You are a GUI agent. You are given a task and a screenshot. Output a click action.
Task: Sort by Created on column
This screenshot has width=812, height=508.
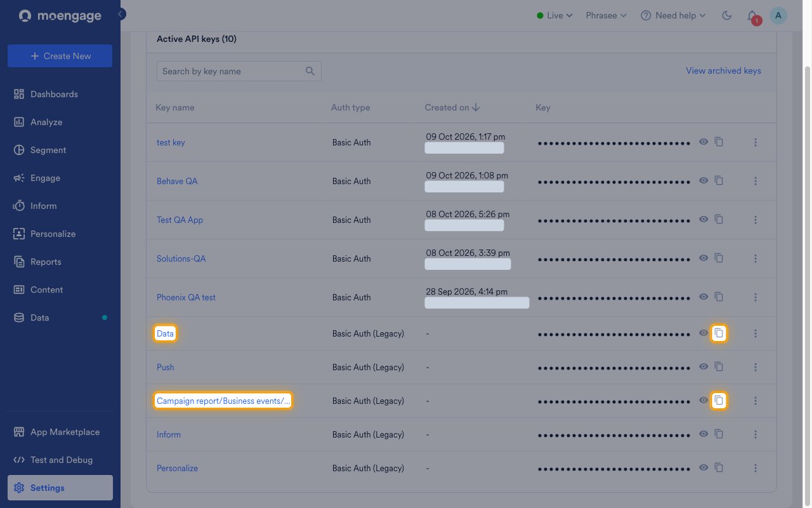tap(452, 107)
